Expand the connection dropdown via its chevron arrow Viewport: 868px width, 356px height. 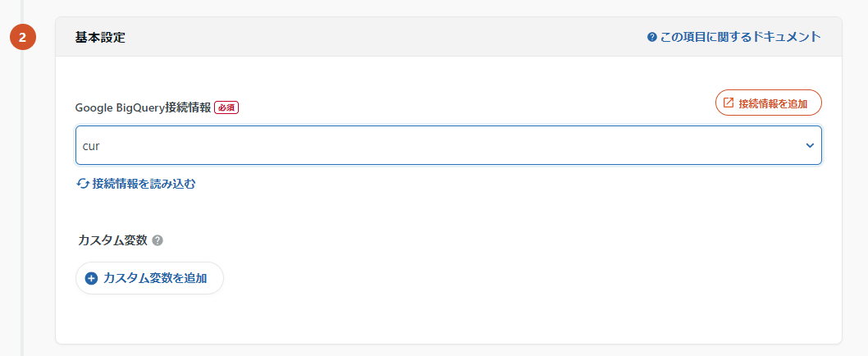click(x=810, y=145)
